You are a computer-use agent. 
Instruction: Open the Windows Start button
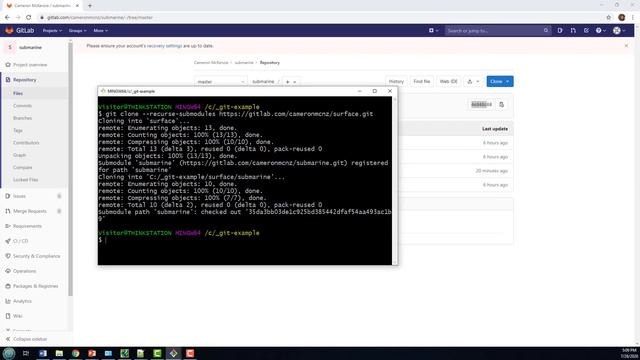point(9,353)
